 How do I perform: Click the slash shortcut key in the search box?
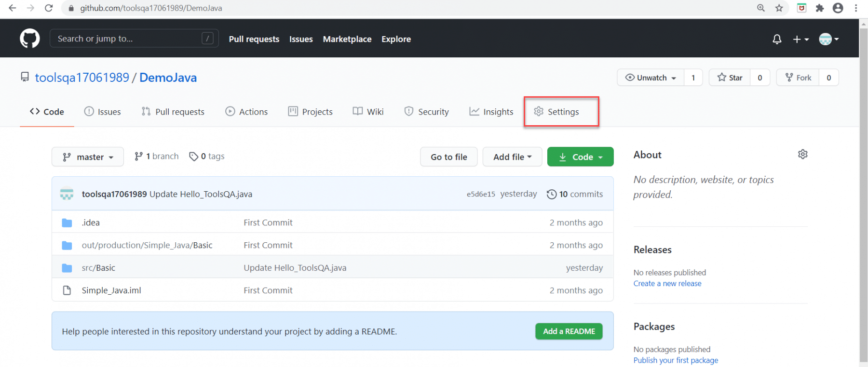(207, 39)
